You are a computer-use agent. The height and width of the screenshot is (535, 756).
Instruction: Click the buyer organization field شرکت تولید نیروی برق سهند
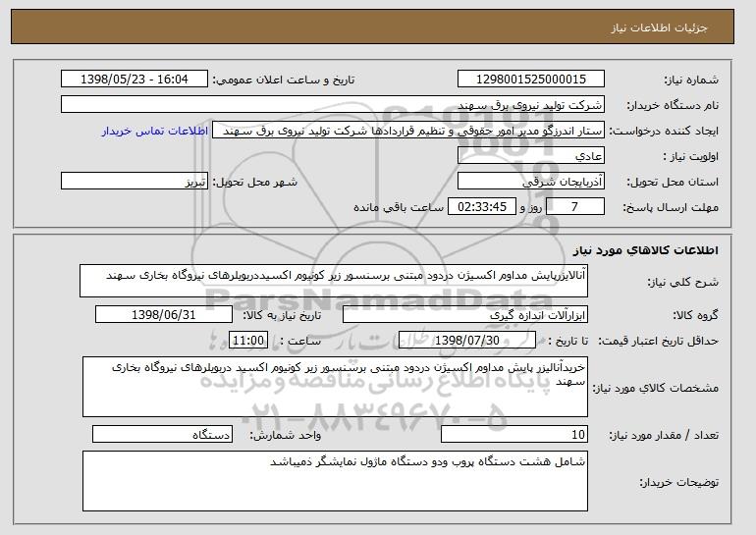333,105
